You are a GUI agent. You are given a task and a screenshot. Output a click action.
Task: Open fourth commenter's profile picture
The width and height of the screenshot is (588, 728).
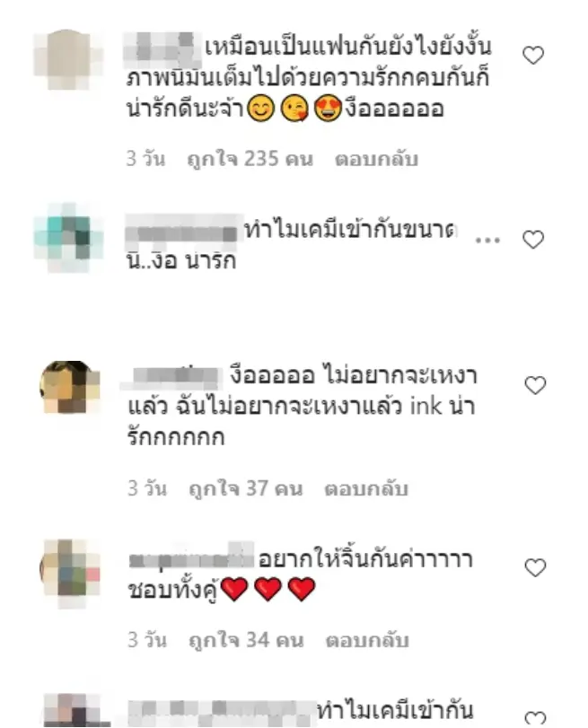click(x=70, y=574)
